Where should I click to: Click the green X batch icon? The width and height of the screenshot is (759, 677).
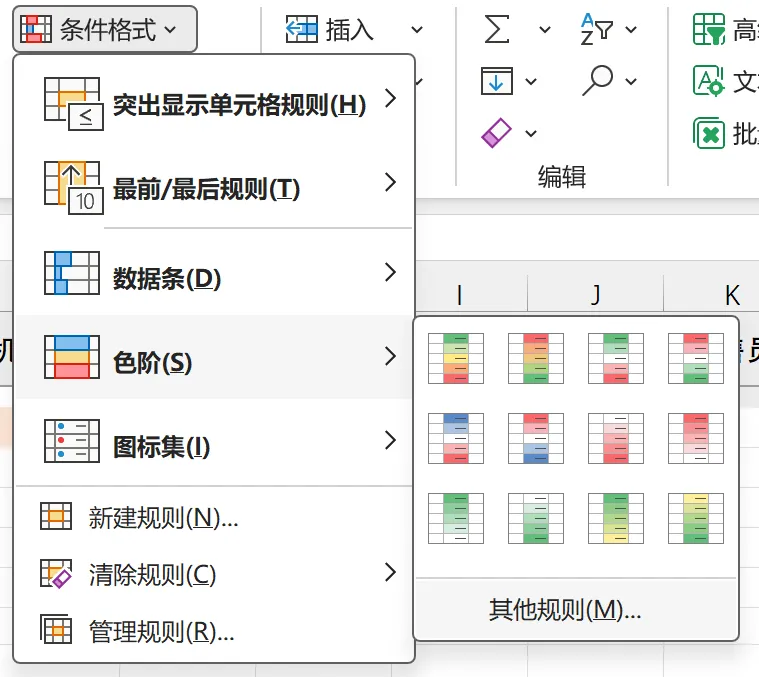(x=709, y=133)
